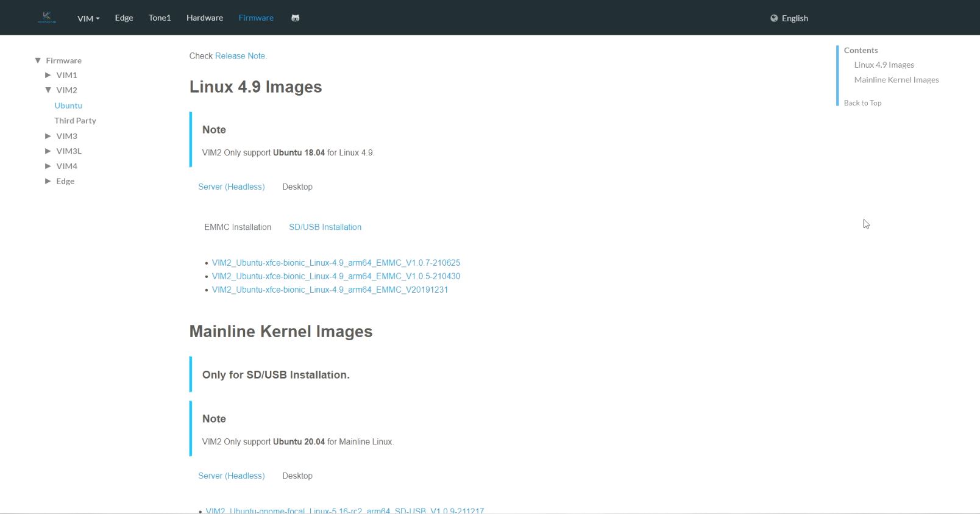Switch to Desktop tab under Linux 4.9
The width and height of the screenshot is (980, 514).
297,187
